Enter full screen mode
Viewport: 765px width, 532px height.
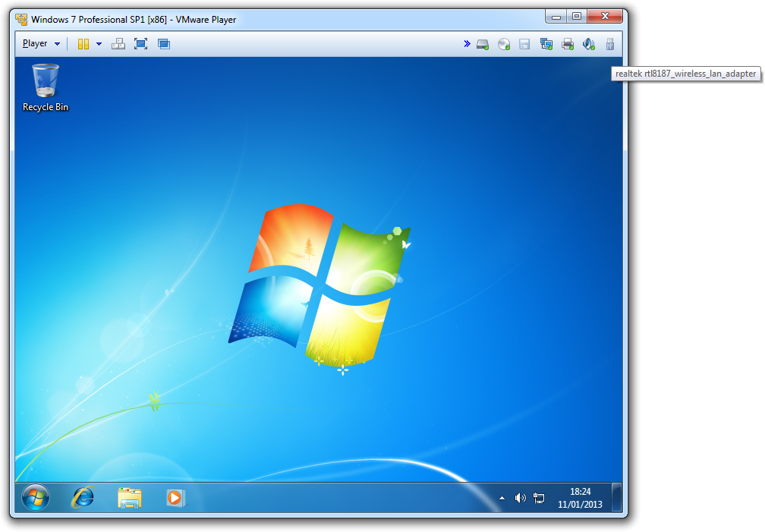(140, 44)
